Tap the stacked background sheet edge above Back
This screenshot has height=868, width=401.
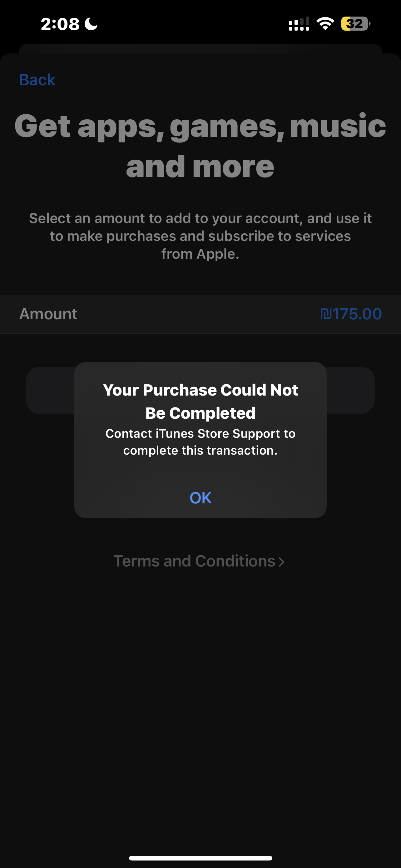200,48
